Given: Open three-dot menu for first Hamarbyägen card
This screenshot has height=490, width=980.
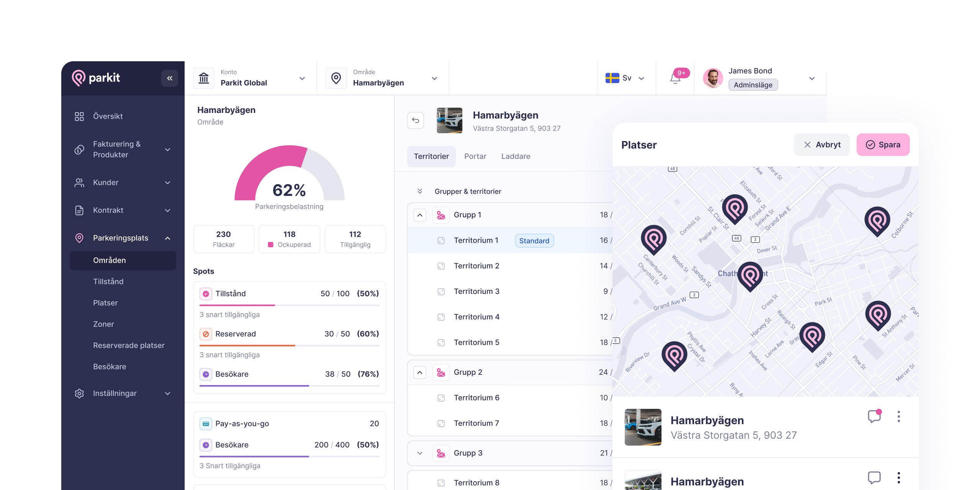Looking at the screenshot, I should pos(898,416).
